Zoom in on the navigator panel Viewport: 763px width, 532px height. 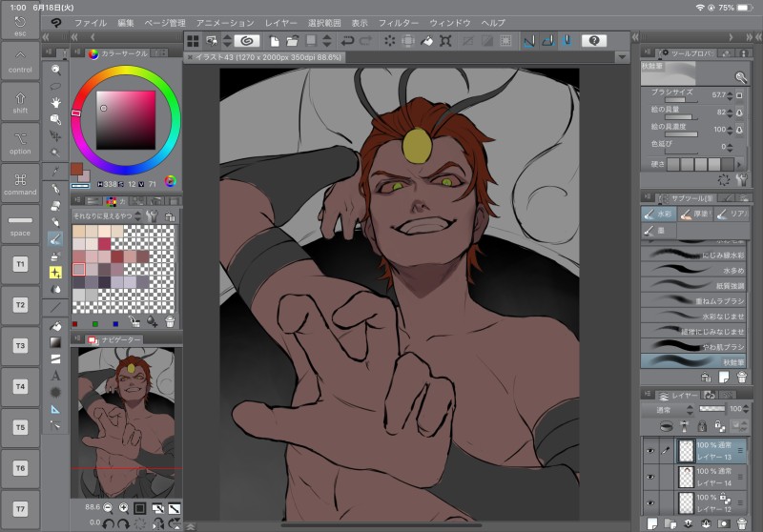click(124, 508)
